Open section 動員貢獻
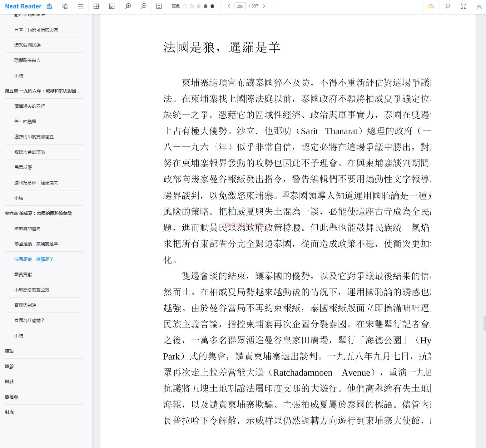This screenshot has width=486, height=448. [23, 274]
